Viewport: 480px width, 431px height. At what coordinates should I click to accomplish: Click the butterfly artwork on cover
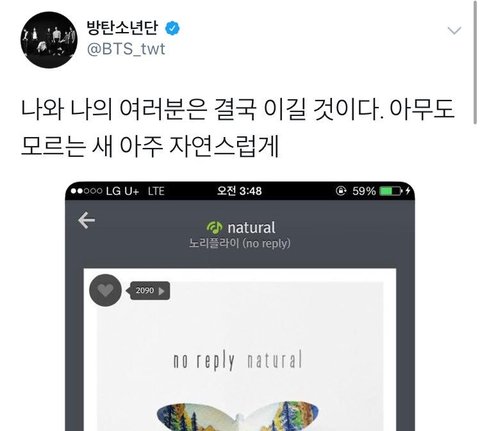237,416
